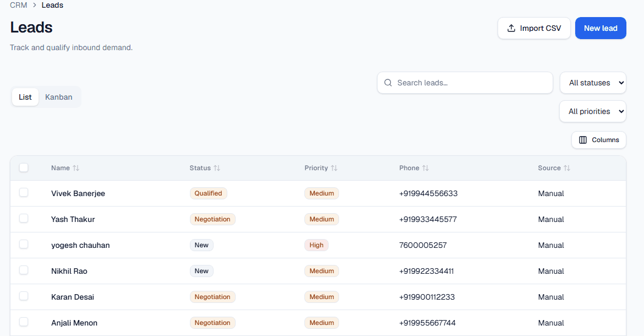Viewport: 644px width, 336px height.
Task: Click Yash Thakur's Medium priority badge
Action: pos(321,219)
